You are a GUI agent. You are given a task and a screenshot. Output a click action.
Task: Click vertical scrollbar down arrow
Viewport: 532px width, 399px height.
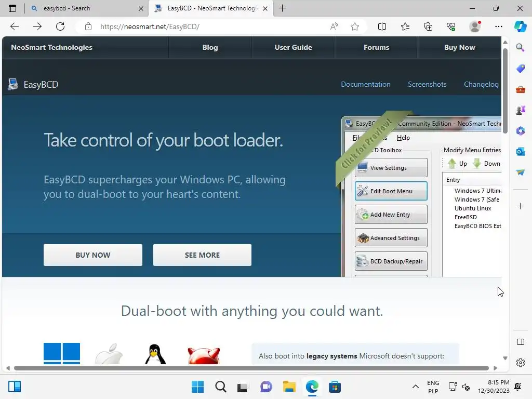[505, 358]
